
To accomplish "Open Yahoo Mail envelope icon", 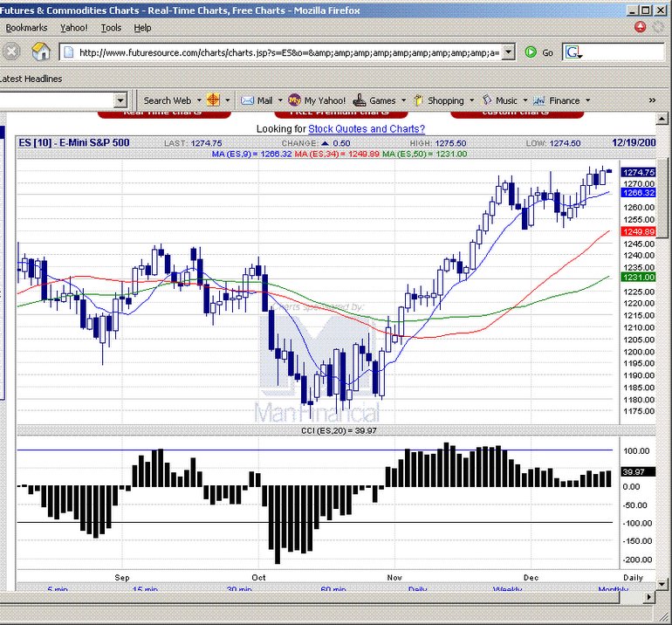I will click(247, 100).
